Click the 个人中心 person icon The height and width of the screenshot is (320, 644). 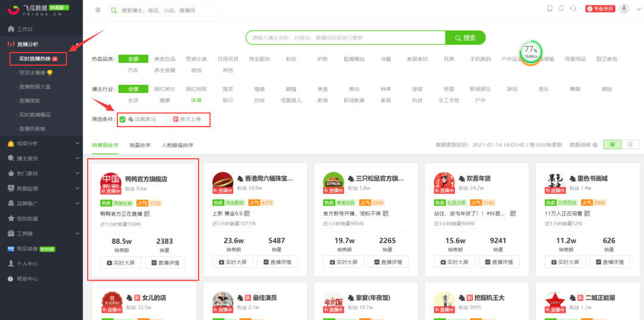(11, 263)
